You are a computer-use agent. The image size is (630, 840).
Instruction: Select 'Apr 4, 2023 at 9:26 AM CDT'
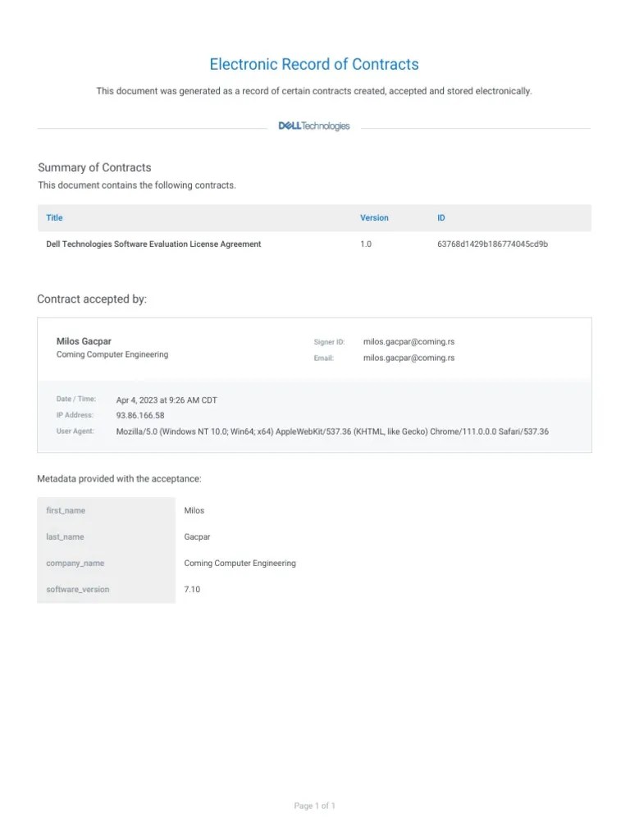(x=167, y=400)
